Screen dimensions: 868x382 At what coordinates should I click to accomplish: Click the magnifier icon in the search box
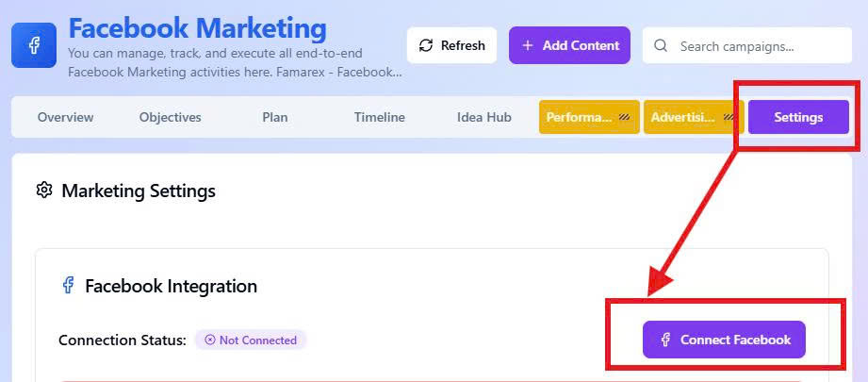(x=661, y=45)
